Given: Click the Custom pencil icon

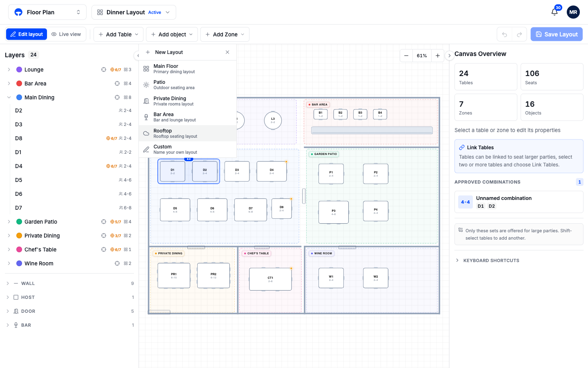Looking at the screenshot, I should coord(146,150).
